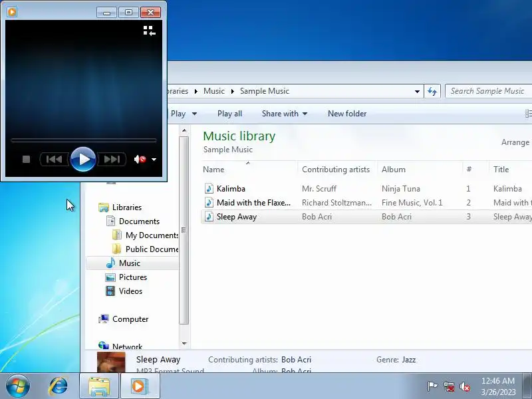532x399 pixels.
Task: Open Action Center flag tray icon
Action: (432, 386)
